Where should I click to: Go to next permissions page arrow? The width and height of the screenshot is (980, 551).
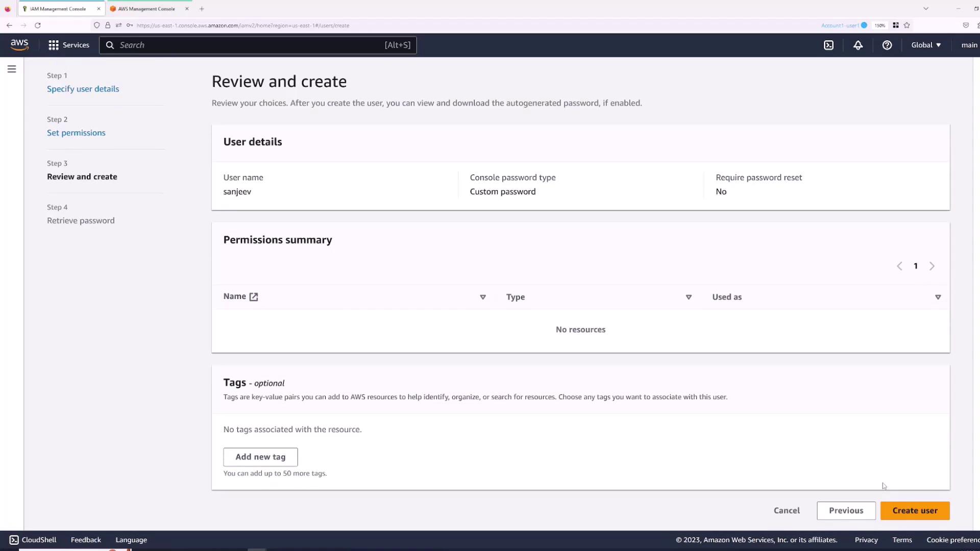coord(932,266)
